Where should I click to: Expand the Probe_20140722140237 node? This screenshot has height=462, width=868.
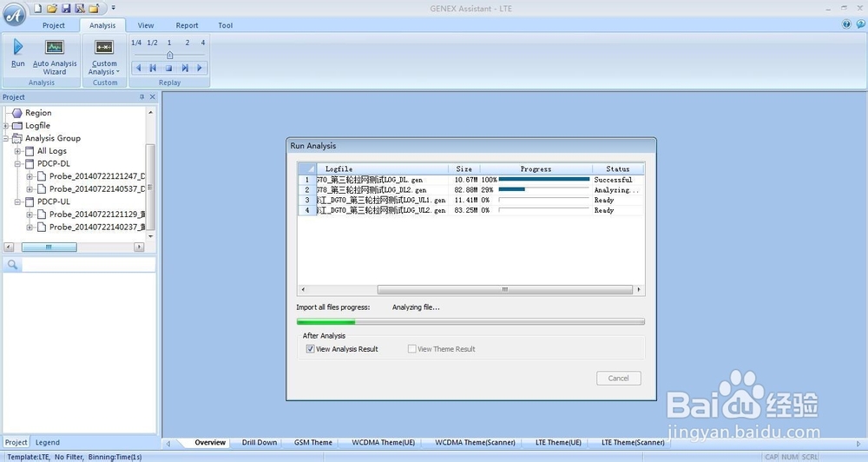pos(30,228)
